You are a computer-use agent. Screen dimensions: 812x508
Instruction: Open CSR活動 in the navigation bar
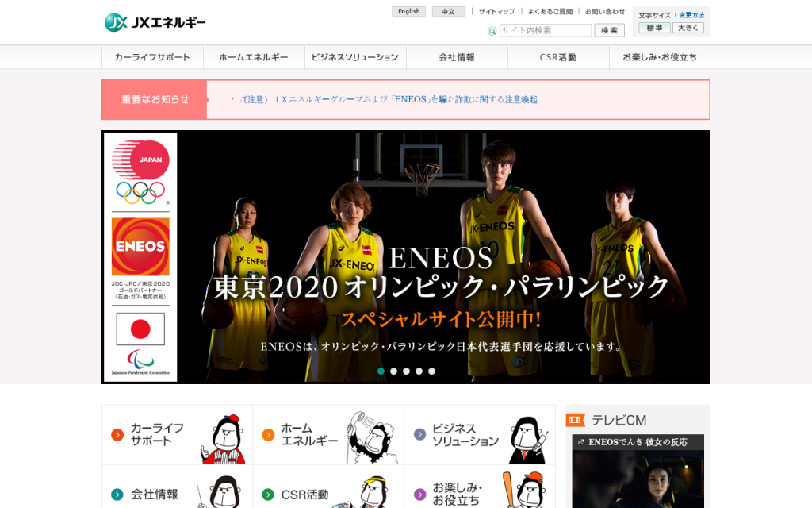(x=558, y=57)
